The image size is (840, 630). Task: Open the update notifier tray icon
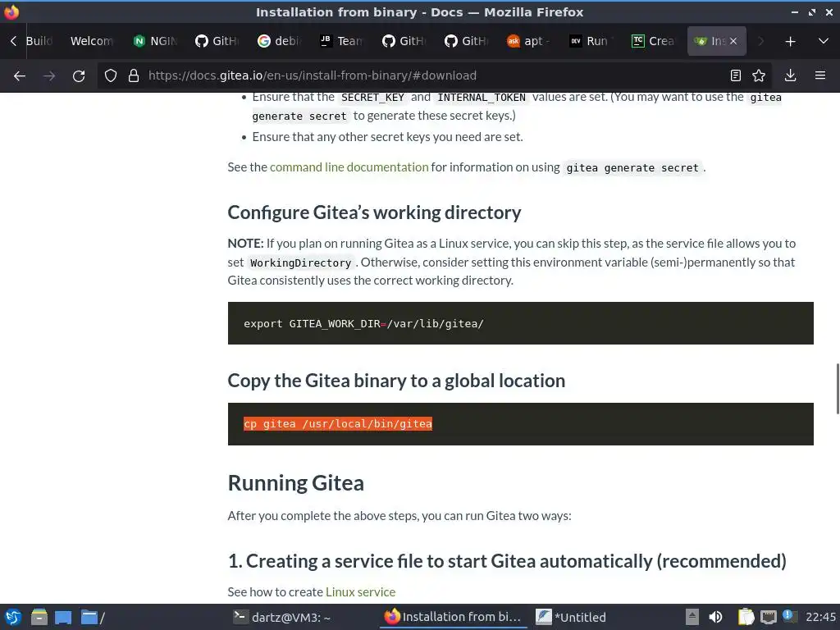coord(788,616)
